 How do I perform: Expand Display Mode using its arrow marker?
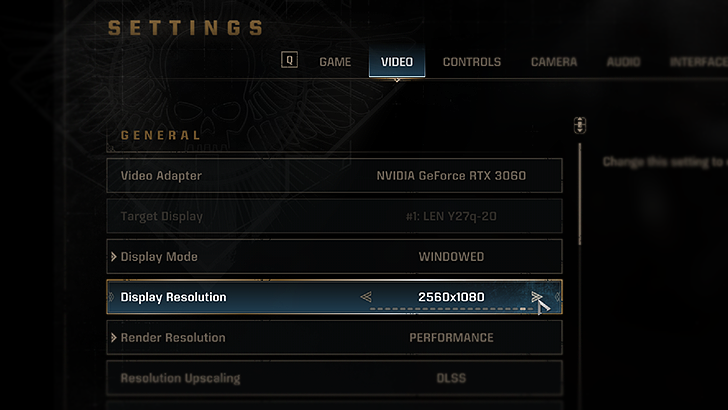click(x=114, y=257)
